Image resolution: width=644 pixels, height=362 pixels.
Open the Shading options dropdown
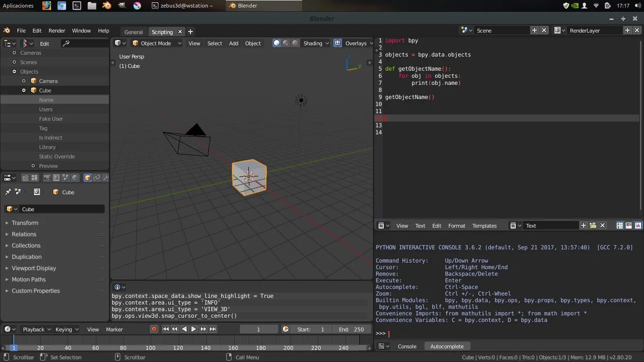[x=316, y=43]
